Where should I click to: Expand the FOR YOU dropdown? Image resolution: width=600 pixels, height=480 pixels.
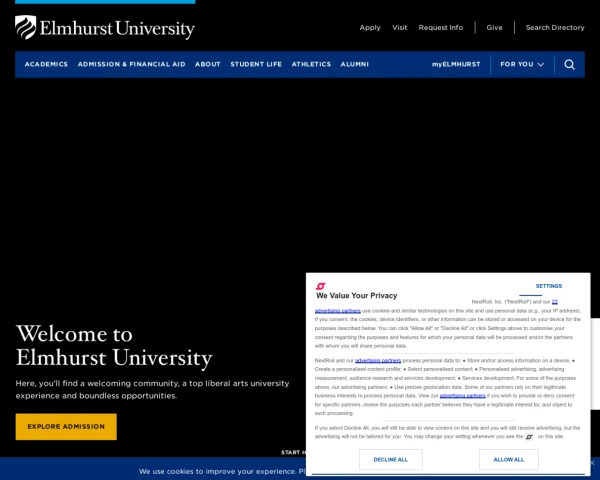522,64
